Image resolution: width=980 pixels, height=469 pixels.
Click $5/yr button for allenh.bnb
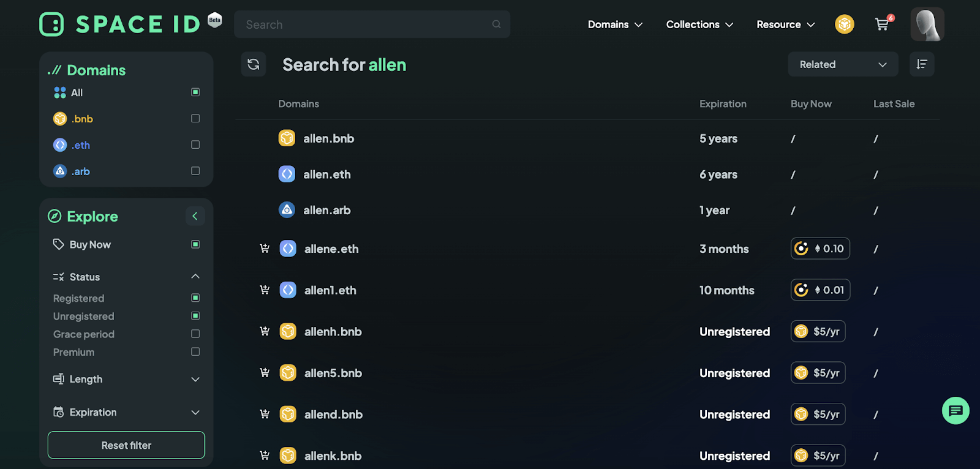pyautogui.click(x=818, y=331)
